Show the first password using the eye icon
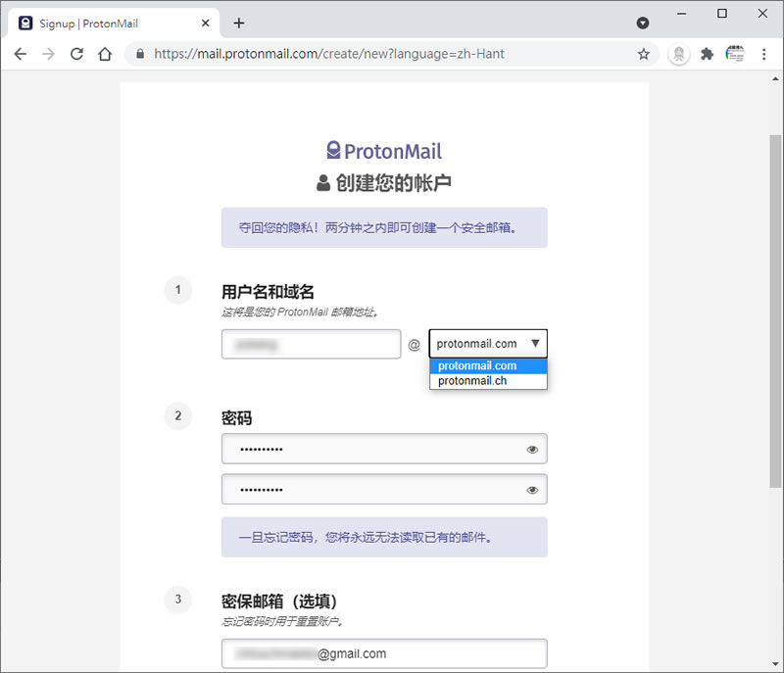This screenshot has width=784, height=673. 532,450
